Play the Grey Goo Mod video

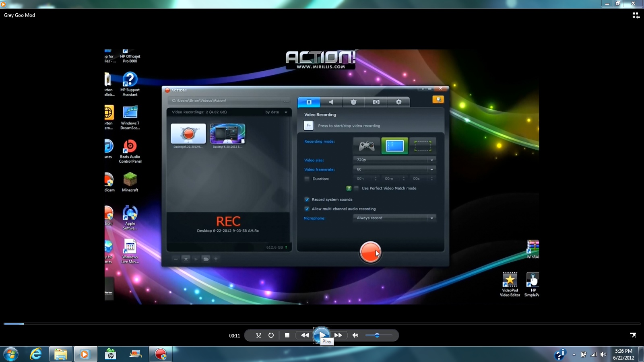click(322, 335)
